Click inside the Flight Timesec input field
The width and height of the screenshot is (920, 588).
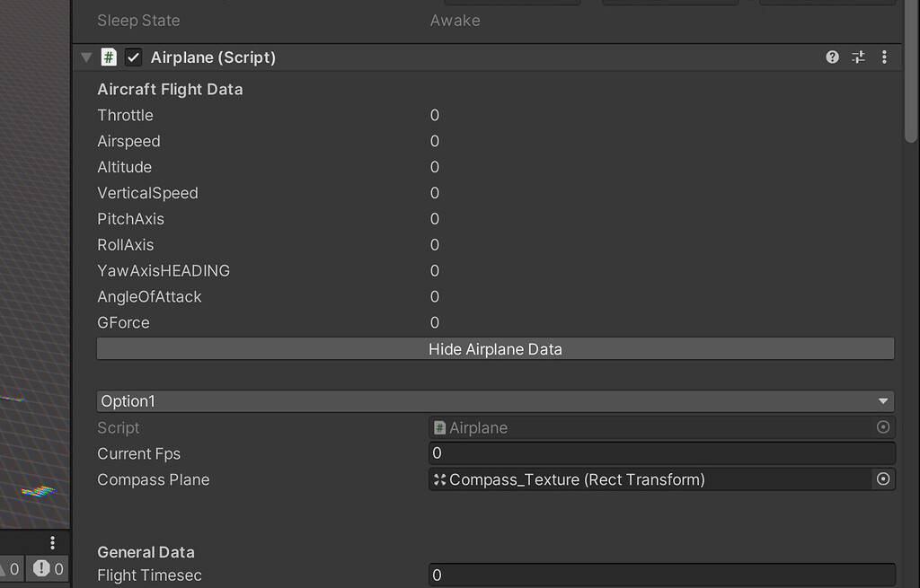tap(629, 575)
